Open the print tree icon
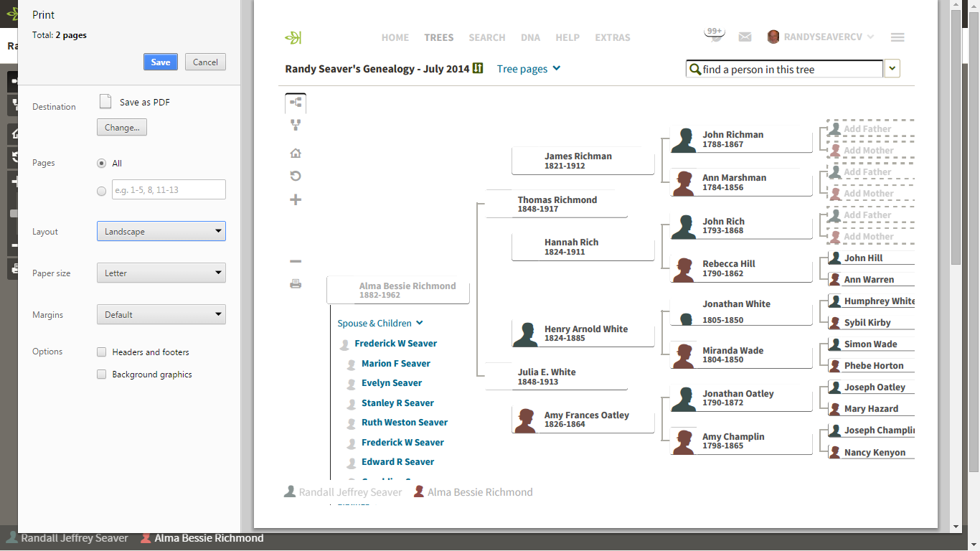 click(296, 283)
